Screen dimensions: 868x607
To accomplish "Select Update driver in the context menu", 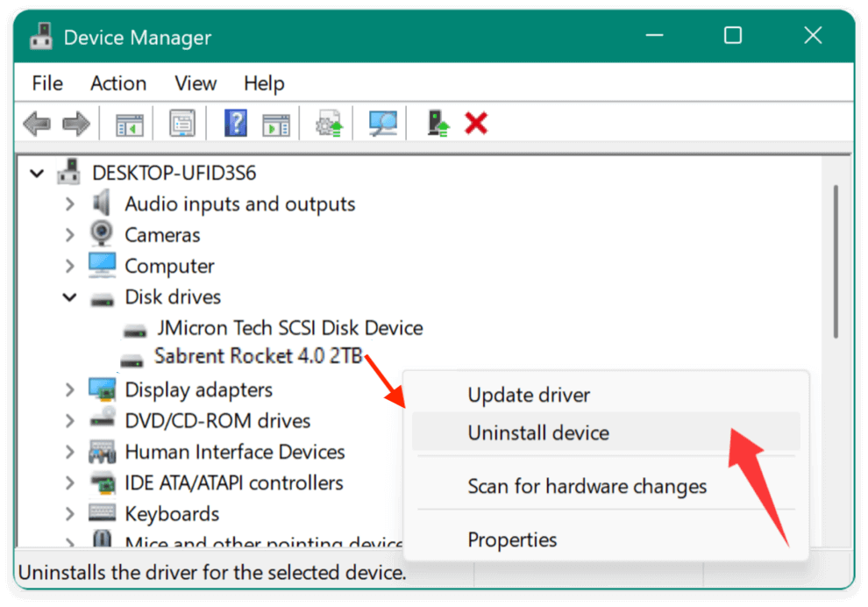I will tap(529, 395).
